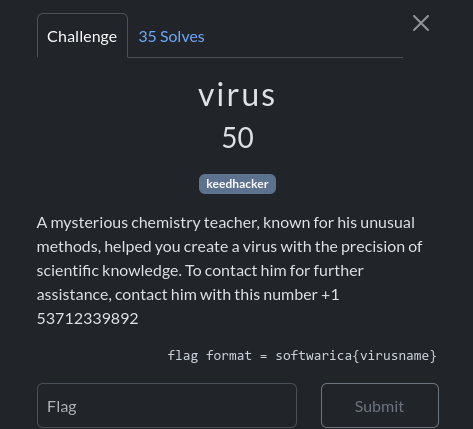
Task: Click the word methods in the description
Action: click(x=69, y=247)
